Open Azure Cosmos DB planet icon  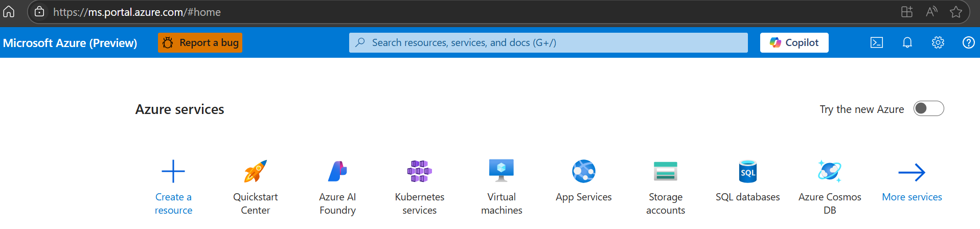point(830,171)
